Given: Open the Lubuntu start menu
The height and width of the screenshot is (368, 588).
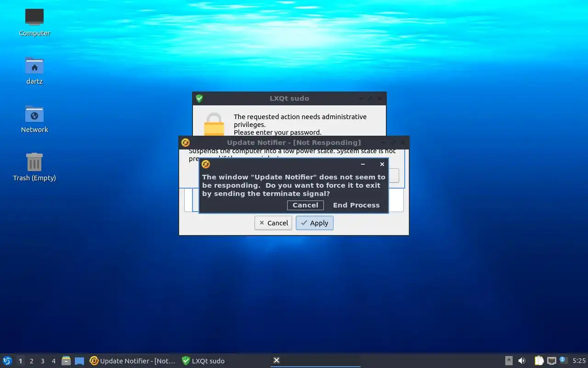Looking at the screenshot, I should coord(7,361).
